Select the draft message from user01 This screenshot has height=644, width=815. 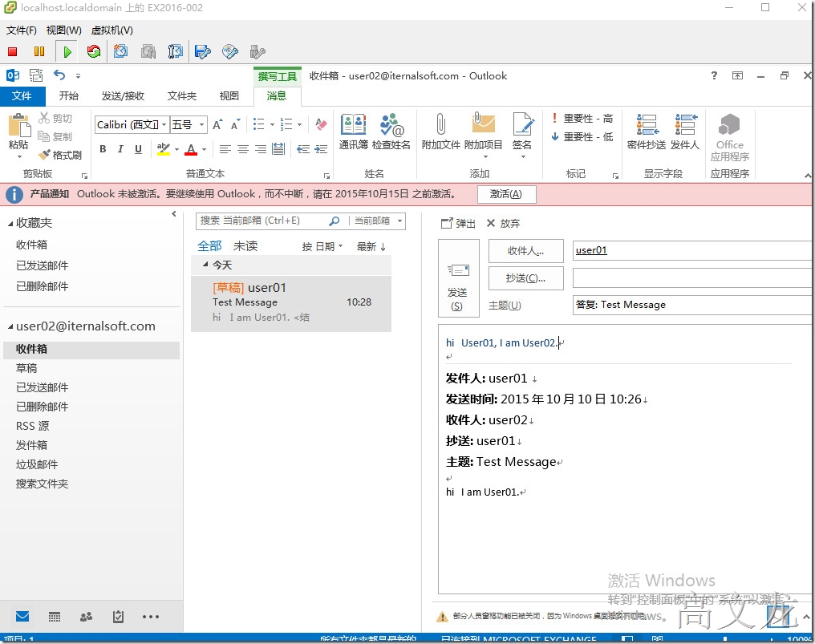click(291, 303)
